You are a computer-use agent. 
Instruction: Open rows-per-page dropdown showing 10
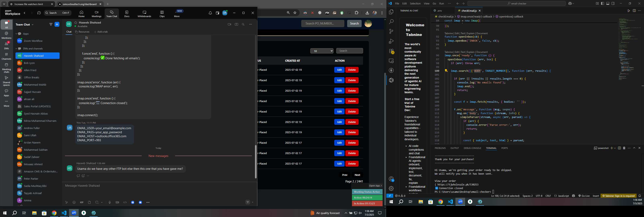click(322, 51)
